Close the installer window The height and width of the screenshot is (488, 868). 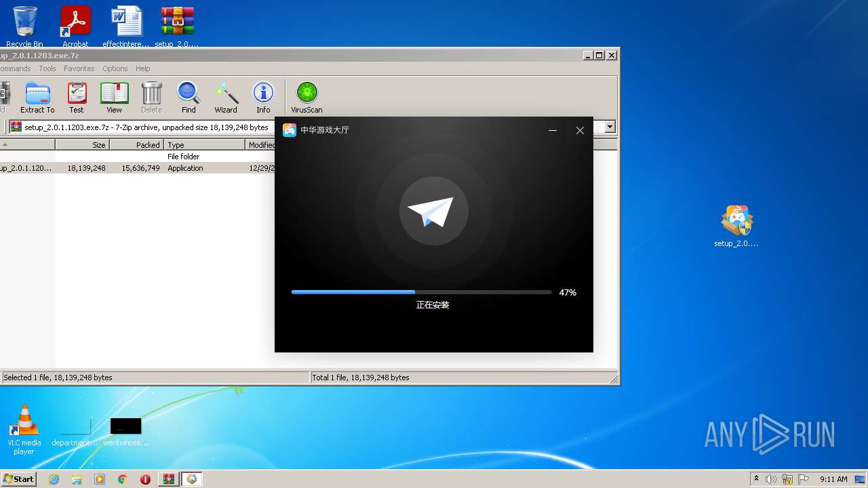point(580,130)
